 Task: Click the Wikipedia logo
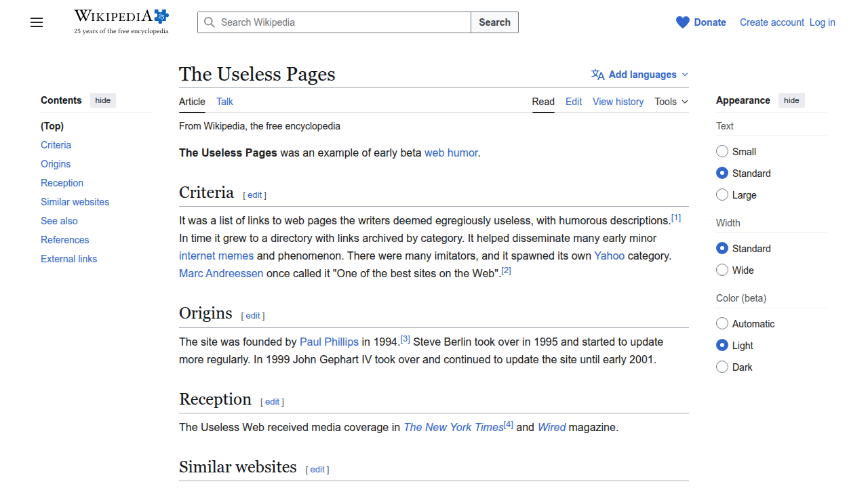pos(121,22)
